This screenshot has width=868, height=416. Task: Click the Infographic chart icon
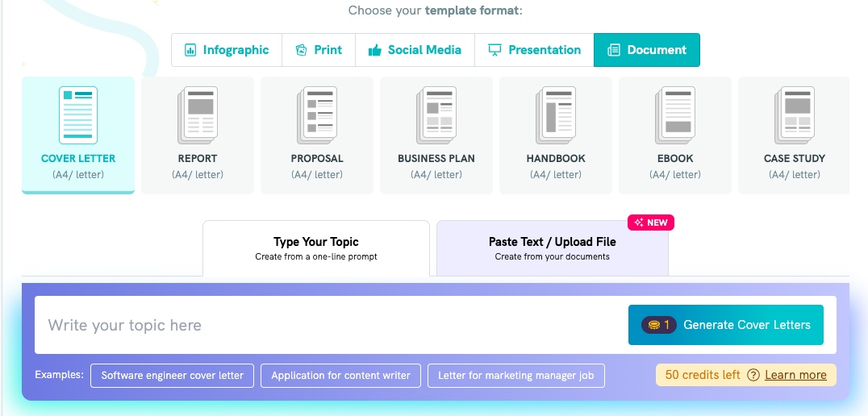(x=190, y=50)
